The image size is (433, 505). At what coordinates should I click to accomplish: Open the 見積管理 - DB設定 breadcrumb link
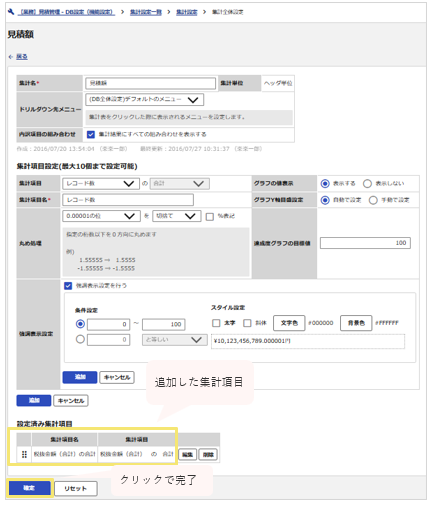click(67, 12)
